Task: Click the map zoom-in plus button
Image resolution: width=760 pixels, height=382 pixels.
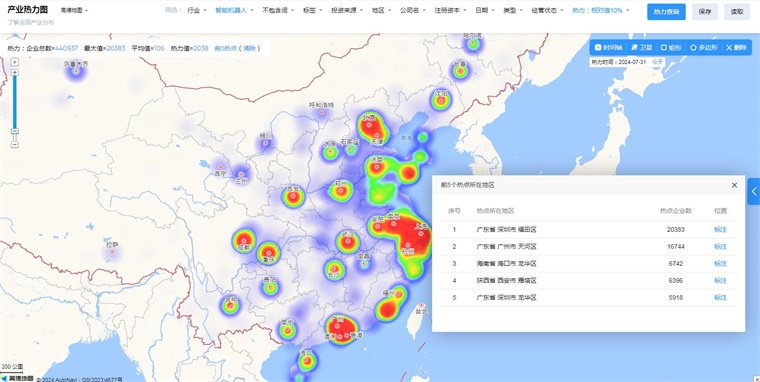Action: pos(15,73)
